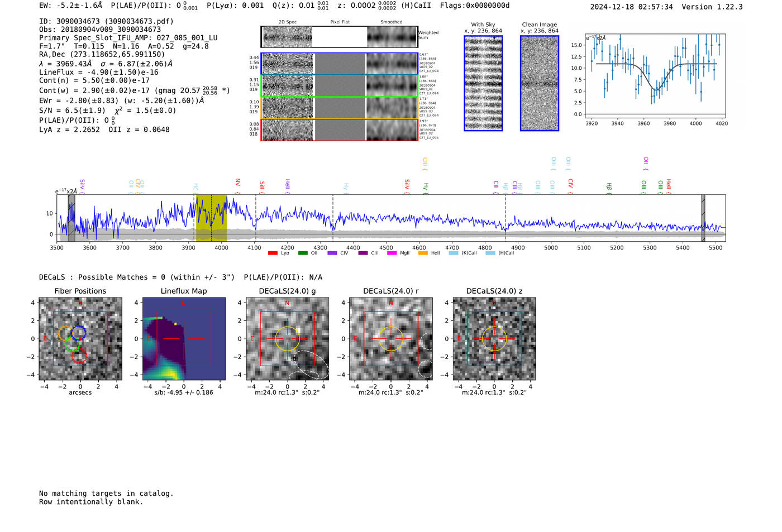This screenshot has width=782, height=532.
Task: Click the "No matching targets in catalog." text
Action: (106, 493)
